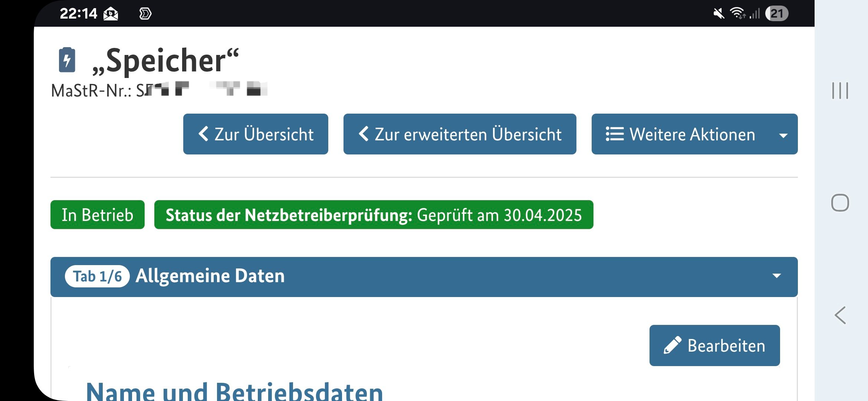Switch to the Allgemeine Daten tab

210,277
